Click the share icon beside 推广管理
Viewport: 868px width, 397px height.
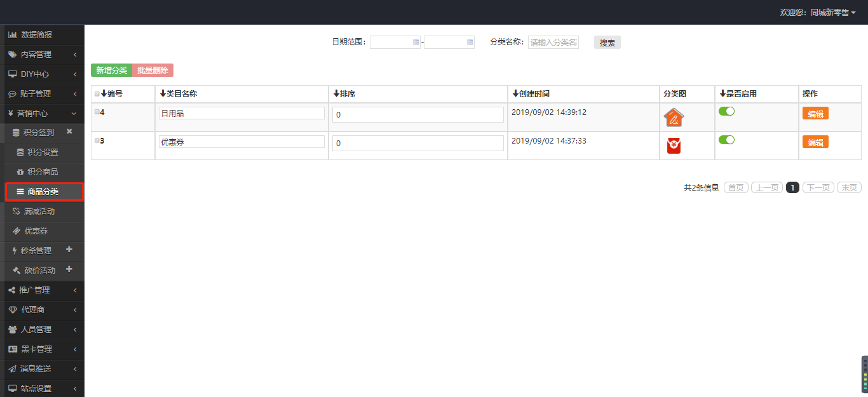[x=12, y=290]
